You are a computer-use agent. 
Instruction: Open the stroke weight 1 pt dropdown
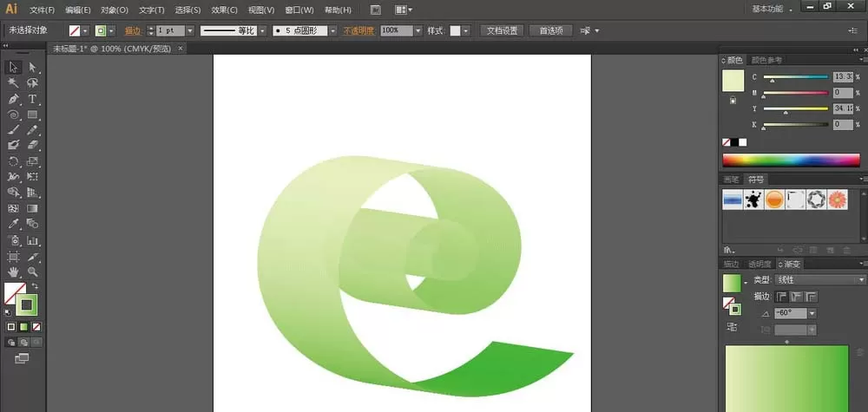[x=190, y=31]
